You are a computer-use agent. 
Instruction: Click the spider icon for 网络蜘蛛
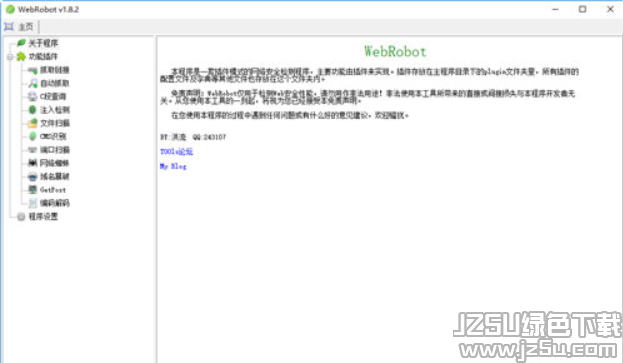point(33,163)
